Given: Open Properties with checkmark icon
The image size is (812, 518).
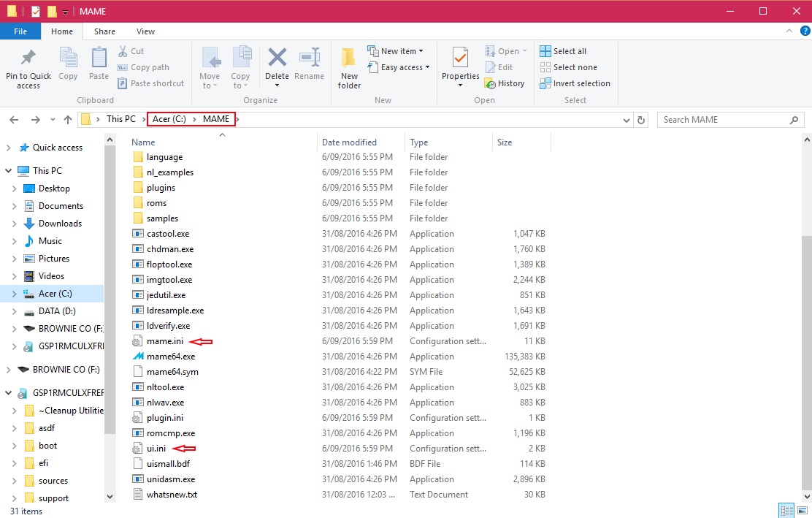Looking at the screenshot, I should [x=460, y=58].
